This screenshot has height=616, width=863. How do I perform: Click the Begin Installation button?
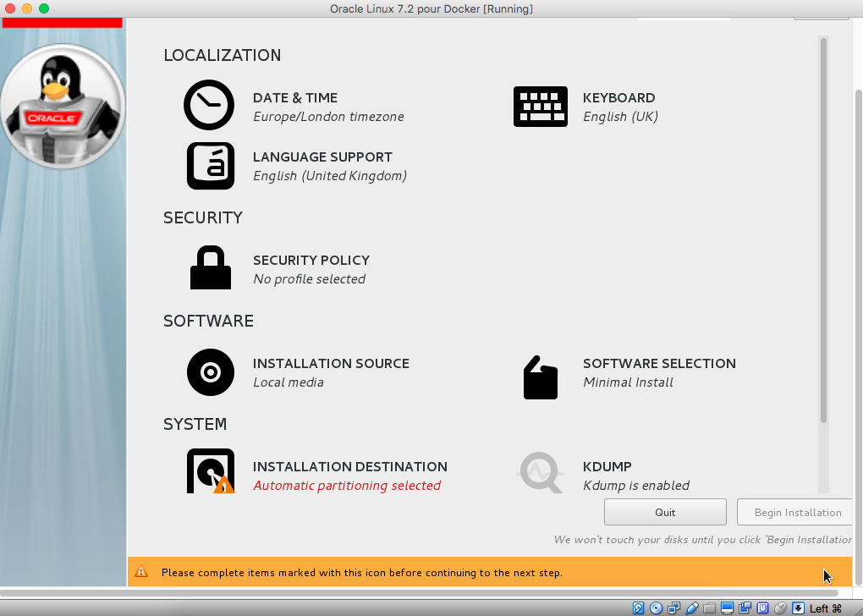click(x=797, y=512)
